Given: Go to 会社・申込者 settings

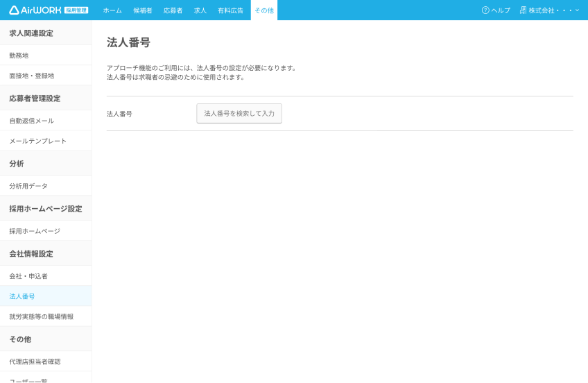Looking at the screenshot, I should coord(46,275).
